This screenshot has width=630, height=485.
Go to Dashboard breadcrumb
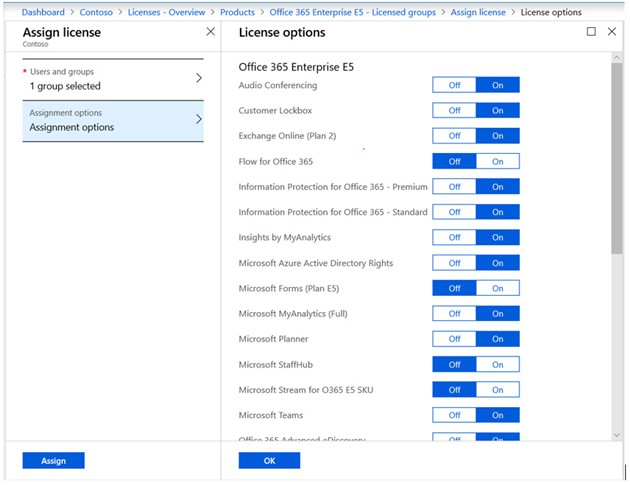click(x=43, y=12)
